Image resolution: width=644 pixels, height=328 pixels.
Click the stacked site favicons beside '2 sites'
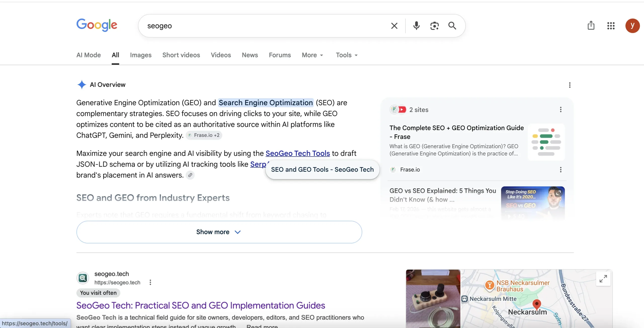tap(398, 110)
